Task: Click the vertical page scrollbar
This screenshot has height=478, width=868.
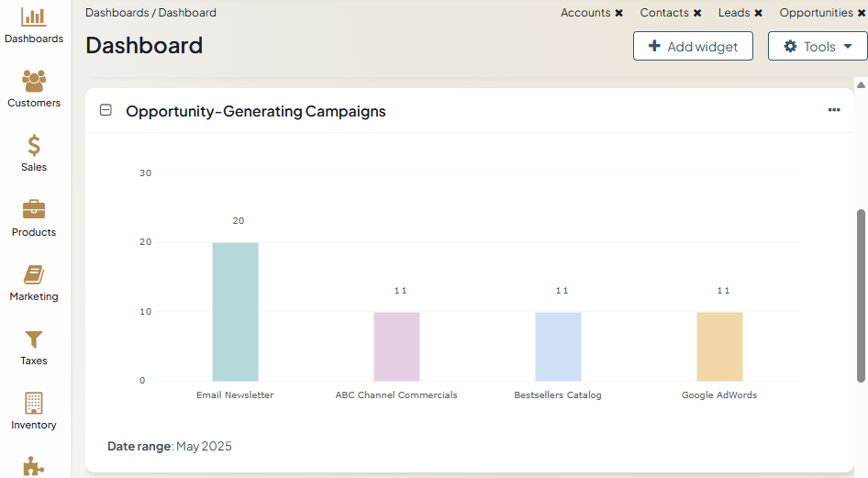Action: pos(861,294)
